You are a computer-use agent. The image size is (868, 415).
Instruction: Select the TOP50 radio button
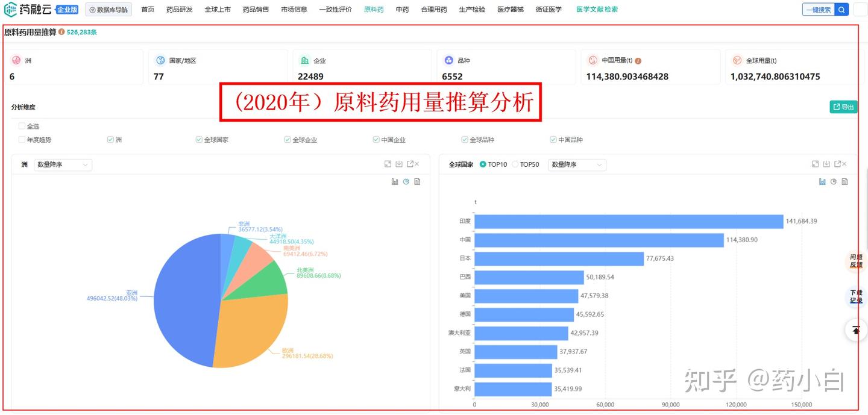click(x=515, y=164)
